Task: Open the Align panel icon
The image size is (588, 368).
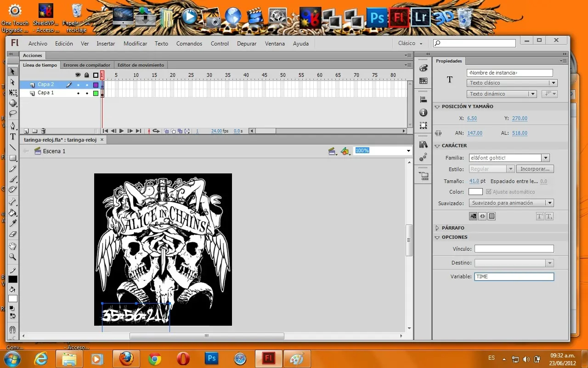Action: click(x=423, y=99)
